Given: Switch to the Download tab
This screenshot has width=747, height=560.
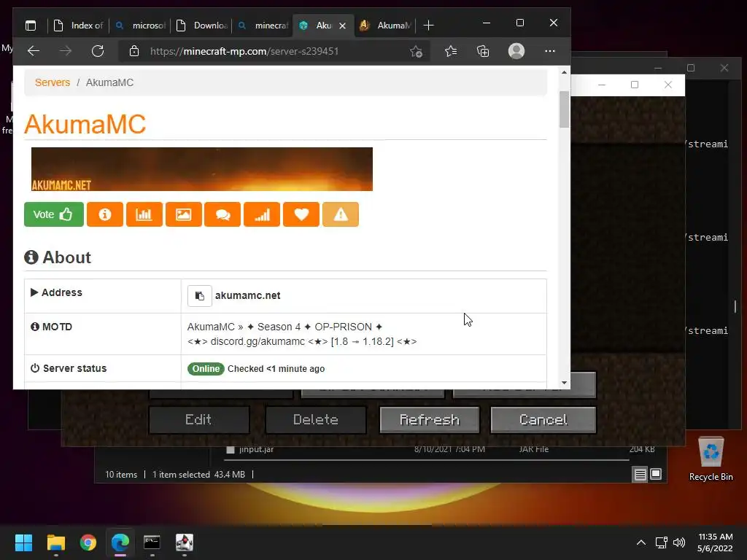Looking at the screenshot, I should click(x=201, y=26).
